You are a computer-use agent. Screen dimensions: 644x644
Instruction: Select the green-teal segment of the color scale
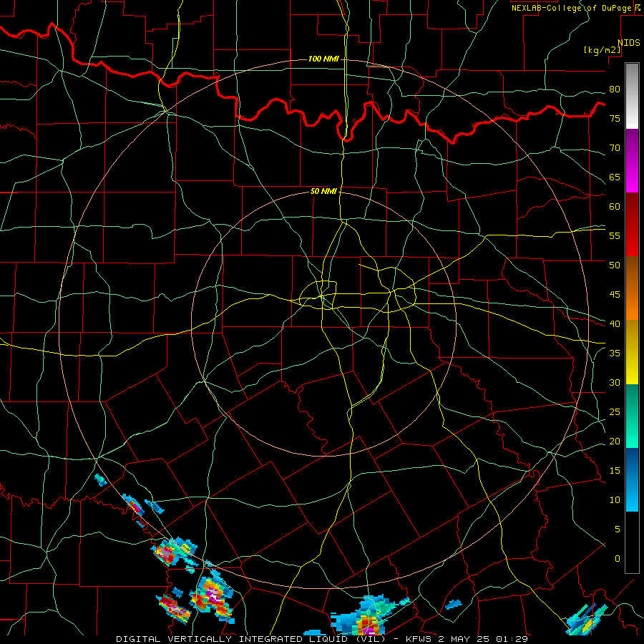coord(632,416)
